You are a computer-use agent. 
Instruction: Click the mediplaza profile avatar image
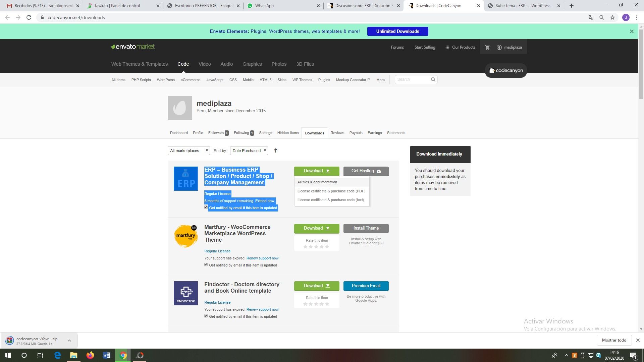(180, 108)
